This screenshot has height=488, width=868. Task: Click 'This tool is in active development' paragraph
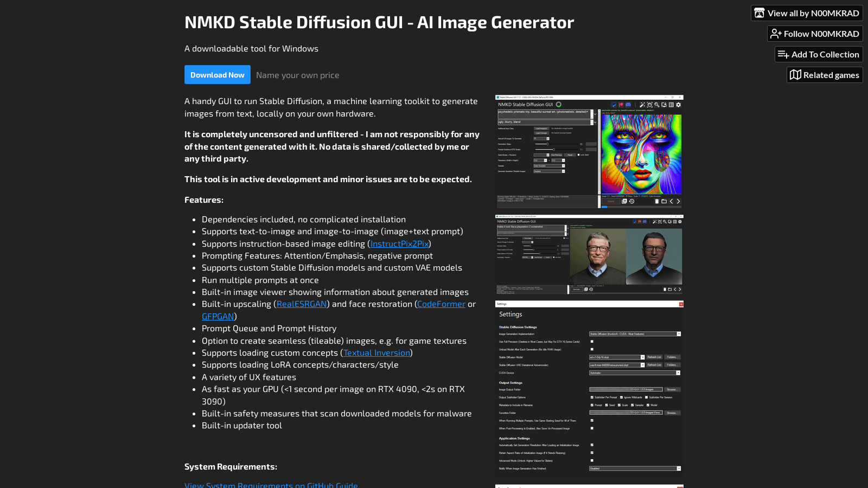coord(328,179)
